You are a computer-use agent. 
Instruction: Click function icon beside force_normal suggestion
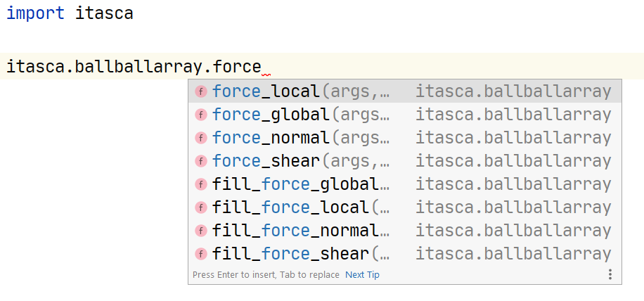tap(200, 138)
